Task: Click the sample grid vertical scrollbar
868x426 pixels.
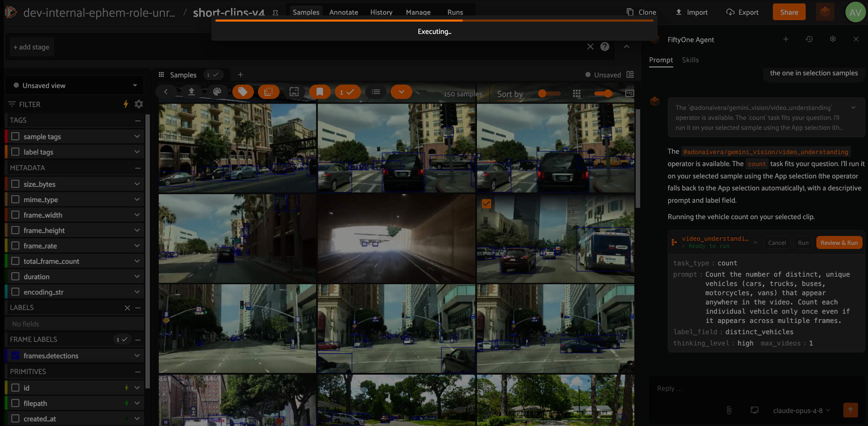Action: [x=638, y=159]
